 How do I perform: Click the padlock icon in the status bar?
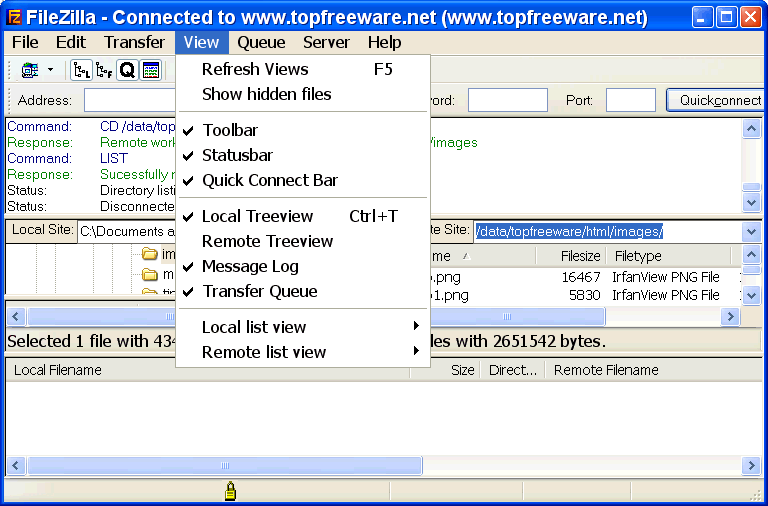click(230, 491)
